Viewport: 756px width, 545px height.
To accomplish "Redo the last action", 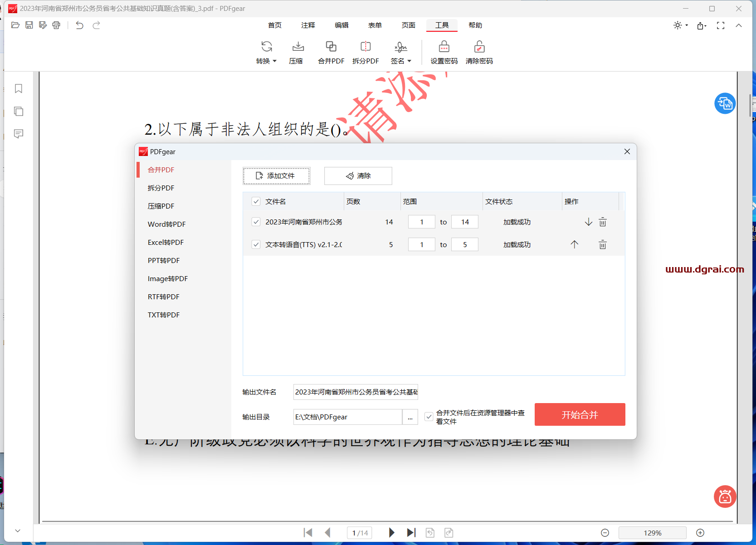I will click(96, 25).
